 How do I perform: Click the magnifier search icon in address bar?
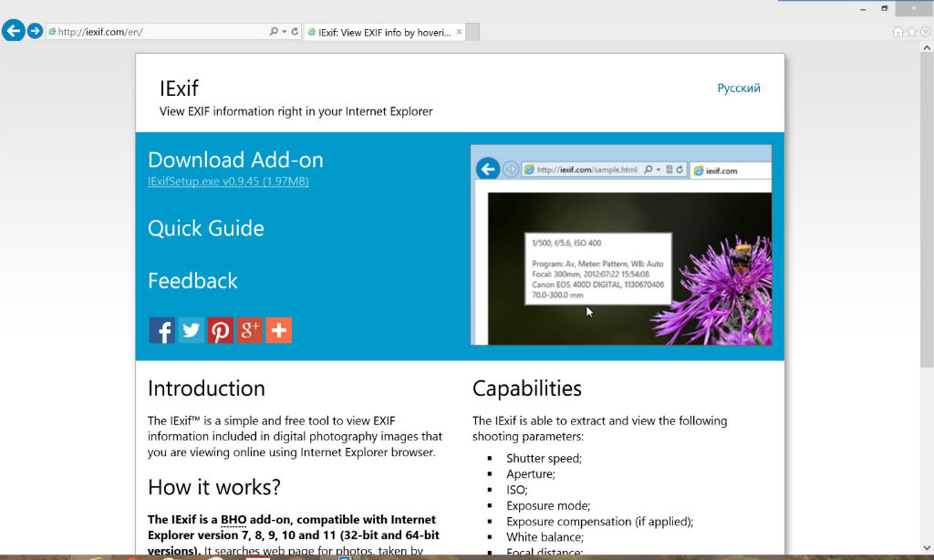click(x=274, y=31)
